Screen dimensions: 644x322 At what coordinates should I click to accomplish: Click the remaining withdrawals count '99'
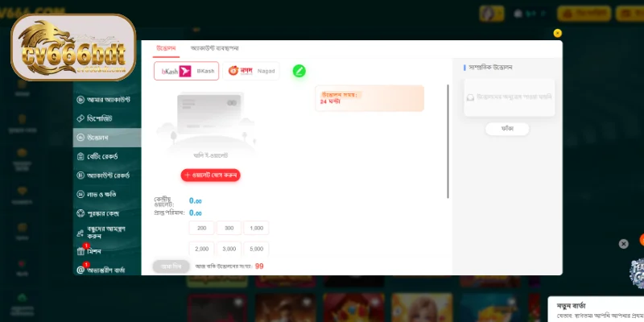tap(259, 266)
